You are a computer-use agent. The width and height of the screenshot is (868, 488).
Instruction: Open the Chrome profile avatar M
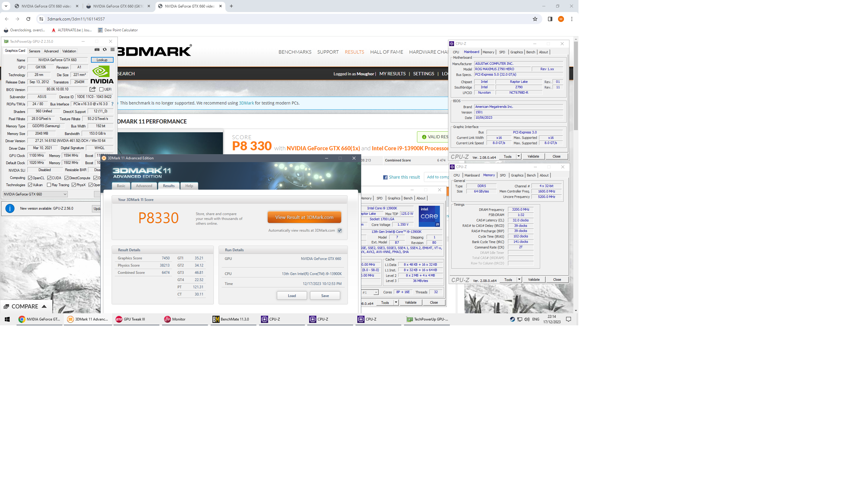(561, 19)
